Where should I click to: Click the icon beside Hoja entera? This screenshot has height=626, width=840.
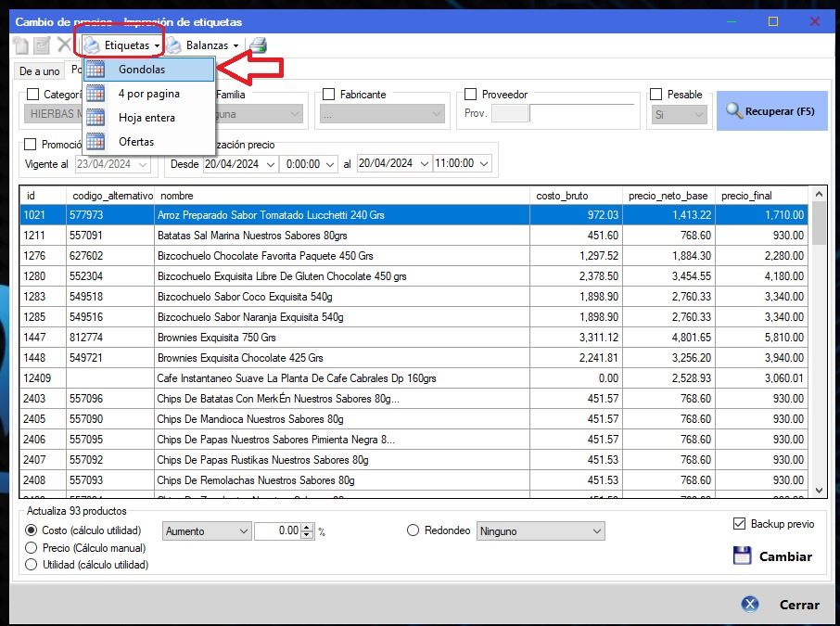point(95,118)
